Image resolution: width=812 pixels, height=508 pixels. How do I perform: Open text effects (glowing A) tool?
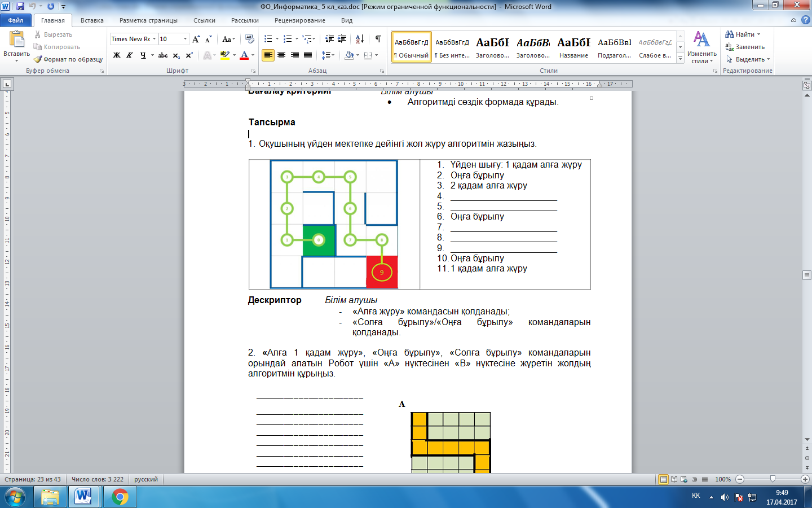click(208, 55)
